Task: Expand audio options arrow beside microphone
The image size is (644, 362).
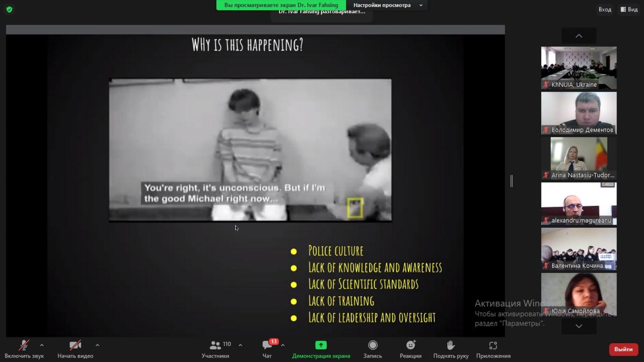Action: [42, 345]
